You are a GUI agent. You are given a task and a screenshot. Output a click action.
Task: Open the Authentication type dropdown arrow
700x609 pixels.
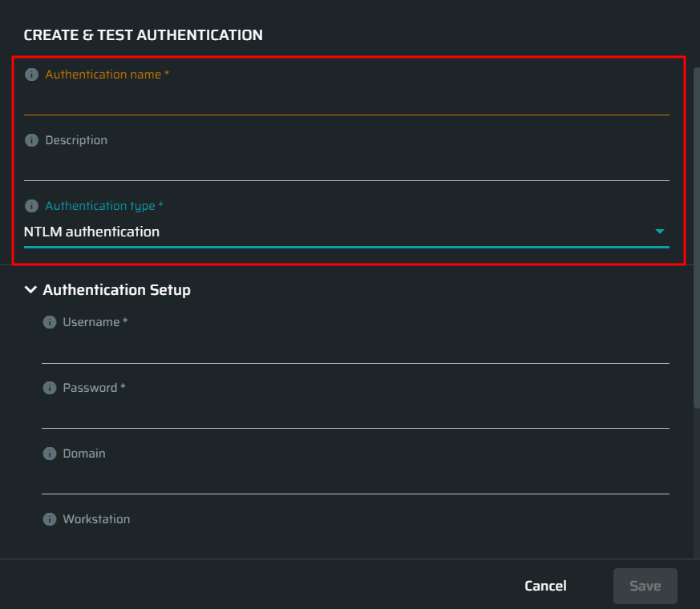[659, 232]
